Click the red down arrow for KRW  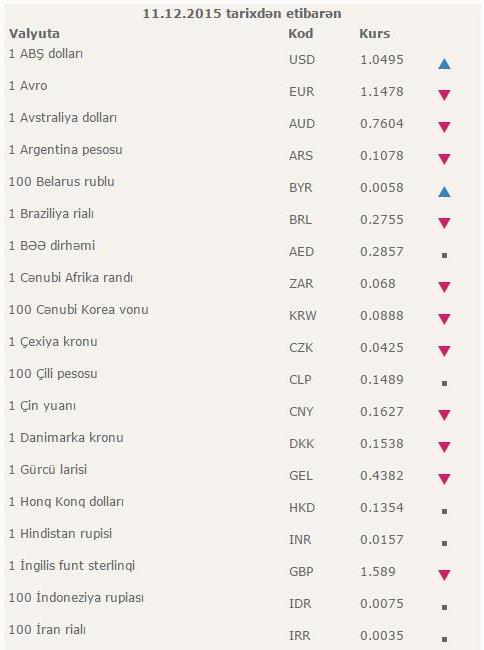pyautogui.click(x=444, y=319)
